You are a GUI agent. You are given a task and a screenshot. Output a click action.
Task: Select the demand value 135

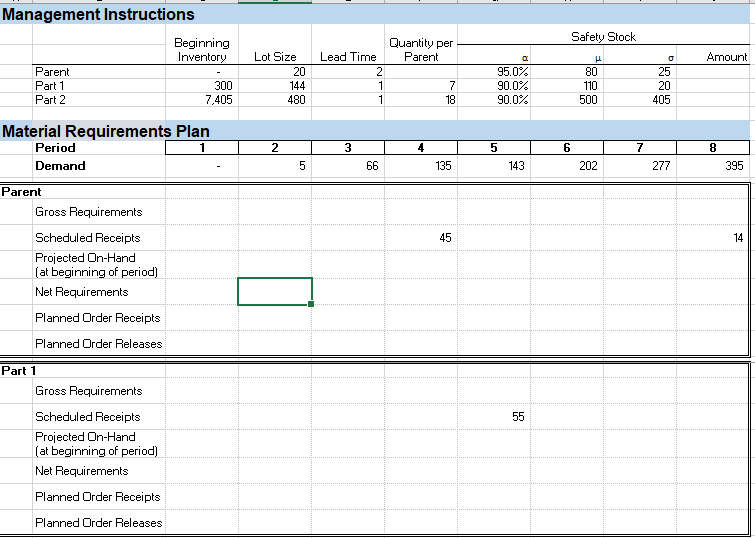[443, 166]
